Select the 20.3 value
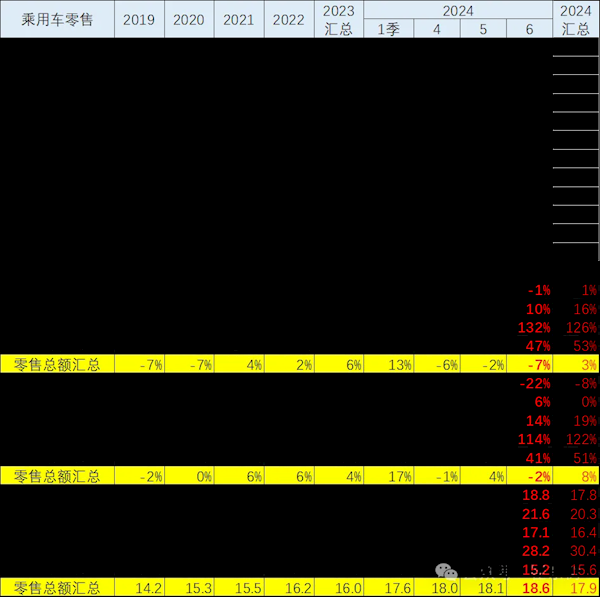Viewport: 600px width, 597px height. (x=584, y=514)
